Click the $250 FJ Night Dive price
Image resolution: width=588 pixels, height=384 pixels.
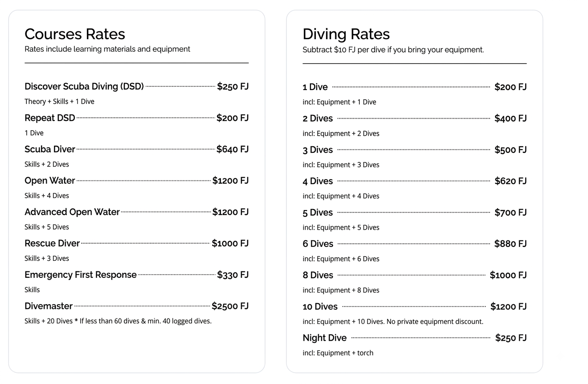point(511,338)
